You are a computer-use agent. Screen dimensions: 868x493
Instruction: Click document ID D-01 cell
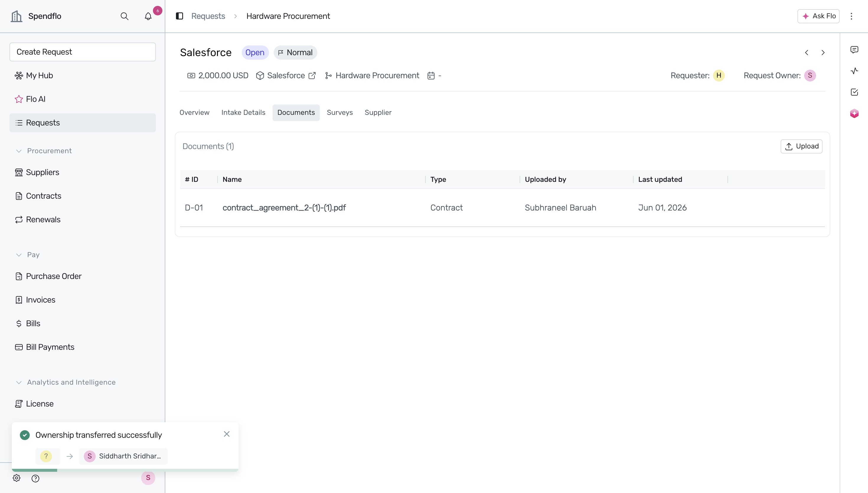click(x=194, y=208)
